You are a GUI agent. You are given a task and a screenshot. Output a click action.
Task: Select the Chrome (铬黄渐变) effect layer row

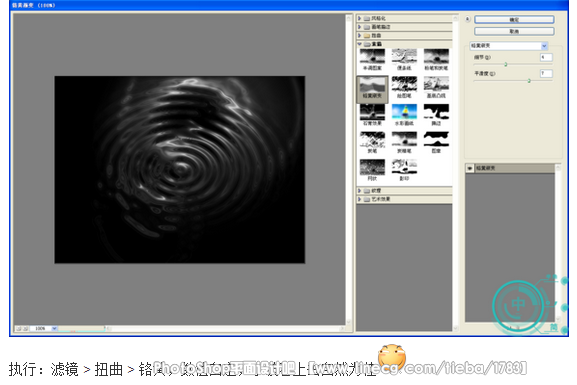[510, 168]
